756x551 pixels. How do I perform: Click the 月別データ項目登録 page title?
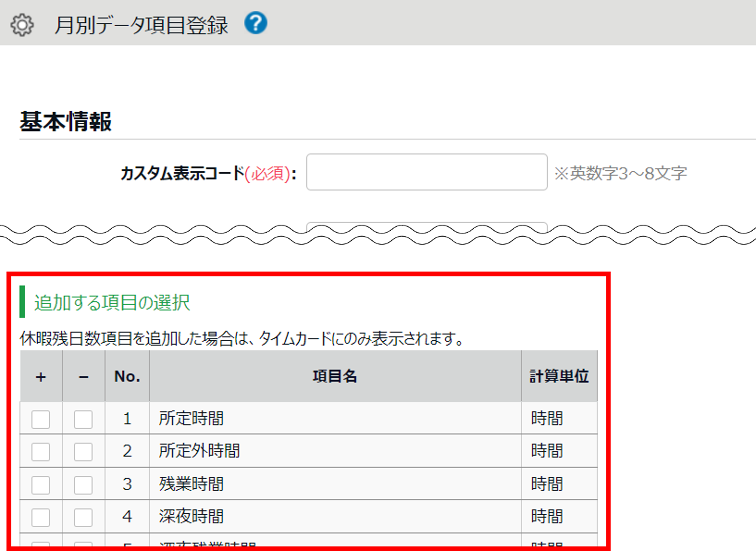141,26
